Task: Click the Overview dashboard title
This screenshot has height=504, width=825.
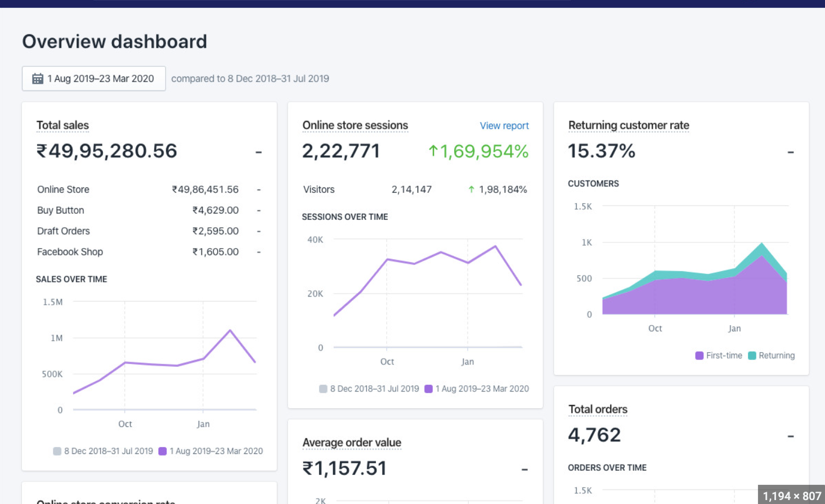Action: pyautogui.click(x=115, y=42)
